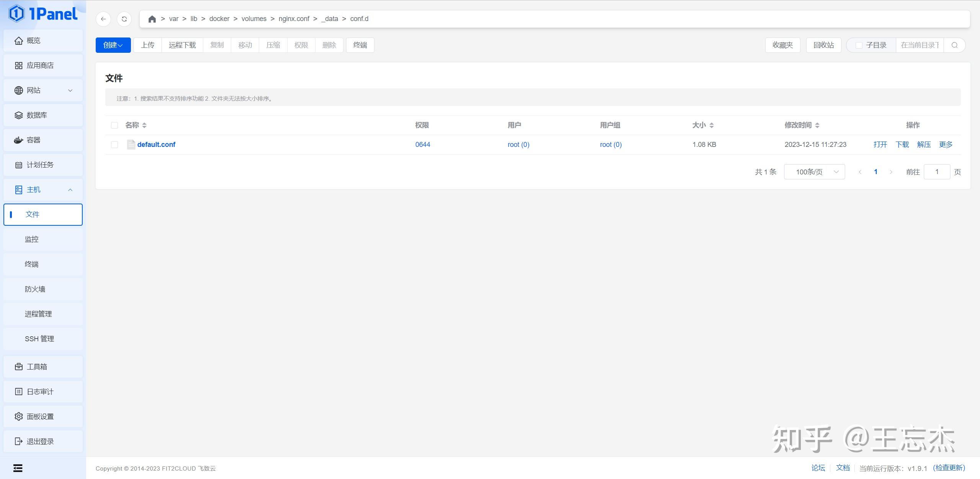Click the 1Panel logo
980x479 pixels.
[43, 14]
